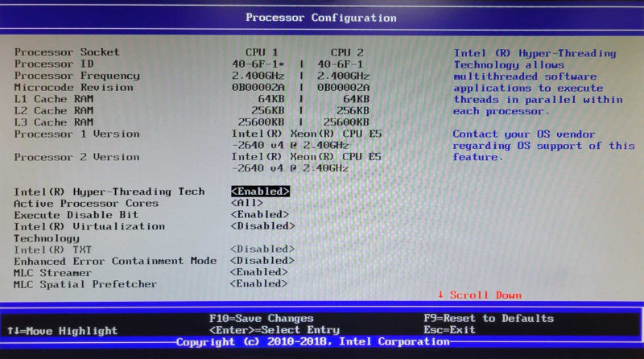This screenshot has width=644, height=359.
Task: Click the Processor 2 Xeon E5 version string
Action: pyautogui.click(x=307, y=163)
